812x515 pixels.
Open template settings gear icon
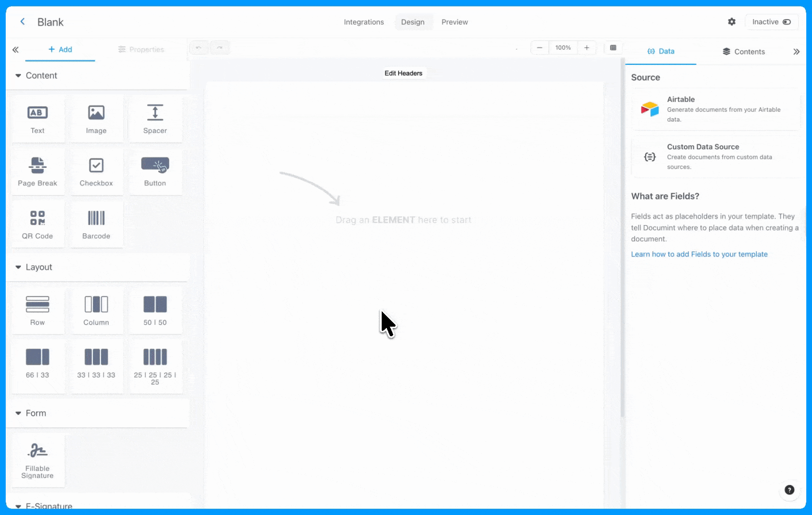pos(731,22)
